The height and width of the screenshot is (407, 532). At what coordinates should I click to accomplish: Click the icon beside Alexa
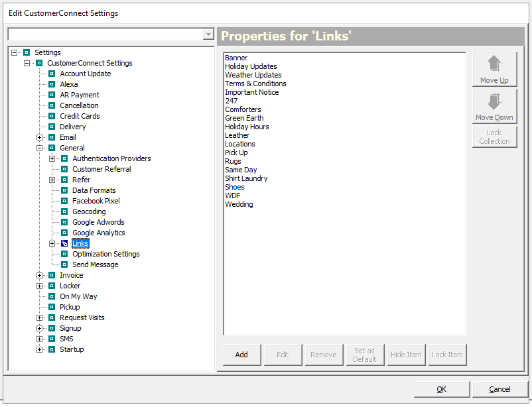pyautogui.click(x=52, y=84)
